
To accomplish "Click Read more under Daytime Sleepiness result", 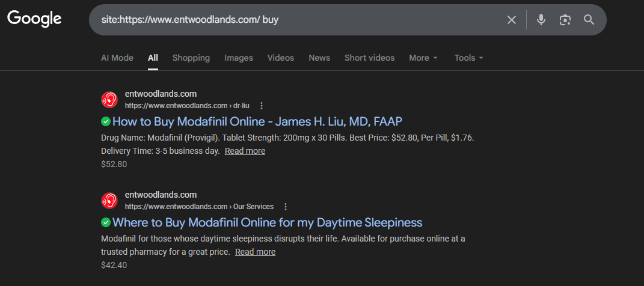I will tap(255, 252).
